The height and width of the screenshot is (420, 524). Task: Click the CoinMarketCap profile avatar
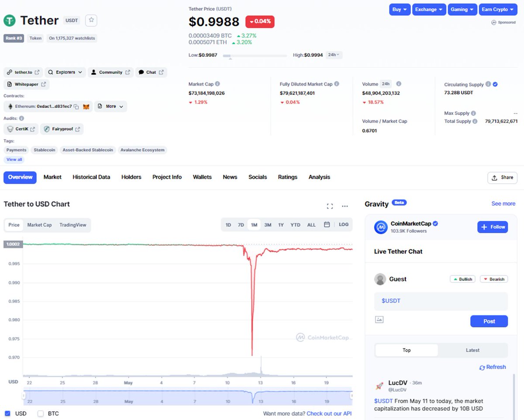coord(381,227)
